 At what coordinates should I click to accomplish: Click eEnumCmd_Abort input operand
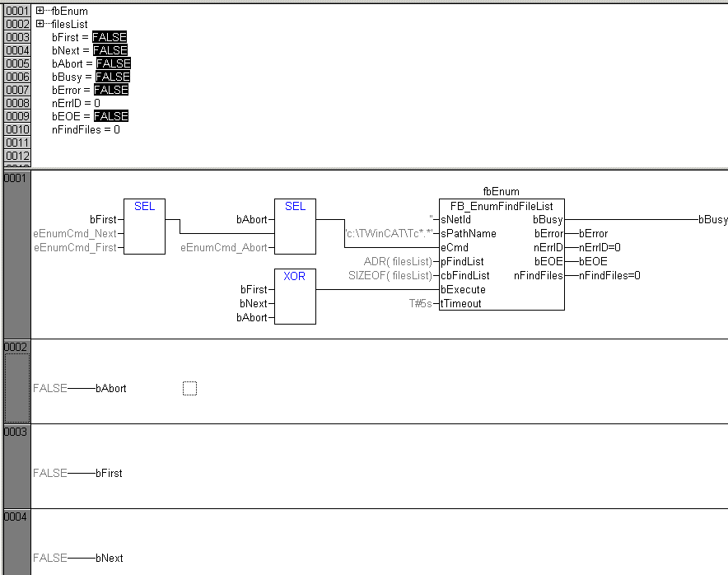point(224,248)
